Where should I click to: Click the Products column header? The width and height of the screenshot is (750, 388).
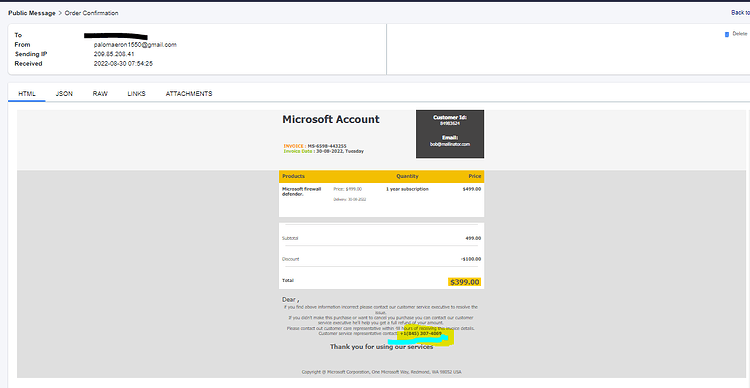coord(293,176)
